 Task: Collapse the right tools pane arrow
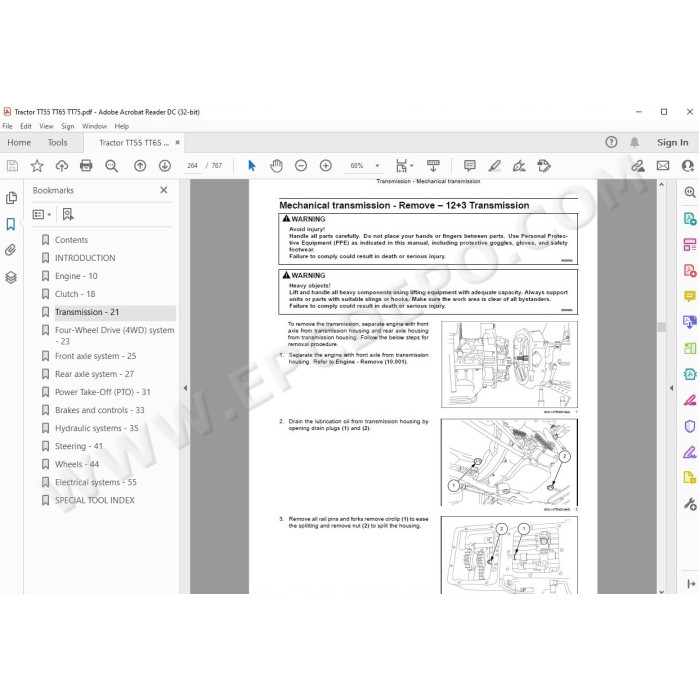pyautogui.click(x=671, y=388)
